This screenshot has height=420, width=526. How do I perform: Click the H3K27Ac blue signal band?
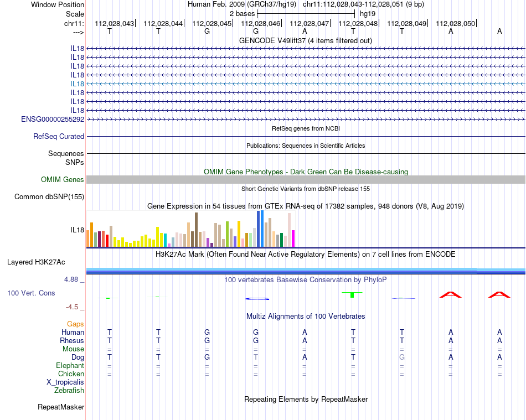pyautogui.click(x=306, y=271)
